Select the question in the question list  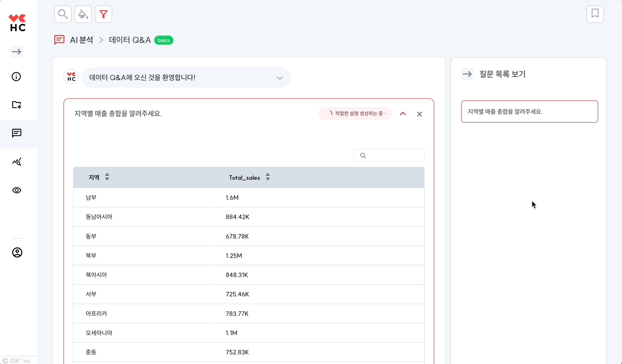(x=530, y=112)
